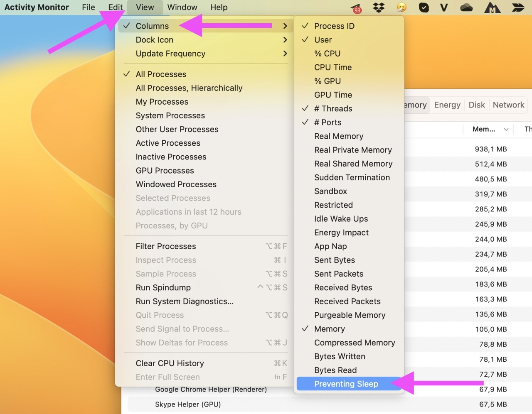Expand the Columns submenu arrow
This screenshot has width=532, height=414.
[285, 26]
